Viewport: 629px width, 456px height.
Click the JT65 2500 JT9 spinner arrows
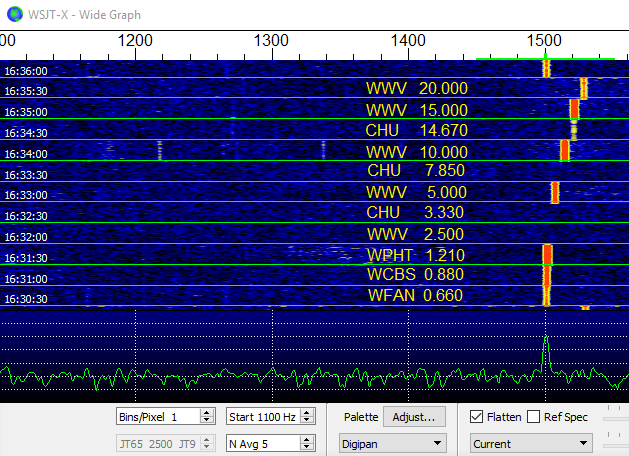[207, 443]
